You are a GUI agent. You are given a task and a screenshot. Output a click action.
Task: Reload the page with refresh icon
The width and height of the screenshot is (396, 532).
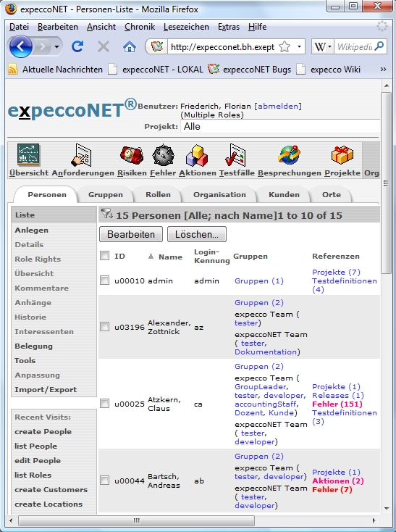(77, 46)
